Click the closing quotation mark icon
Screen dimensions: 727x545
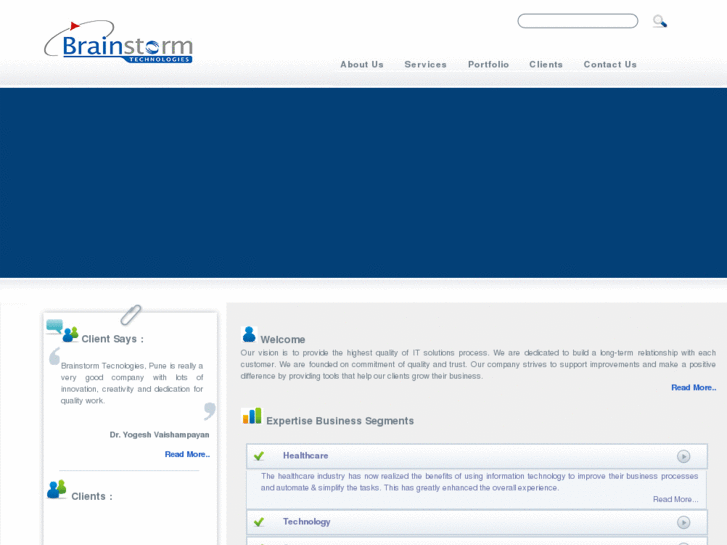(x=210, y=411)
